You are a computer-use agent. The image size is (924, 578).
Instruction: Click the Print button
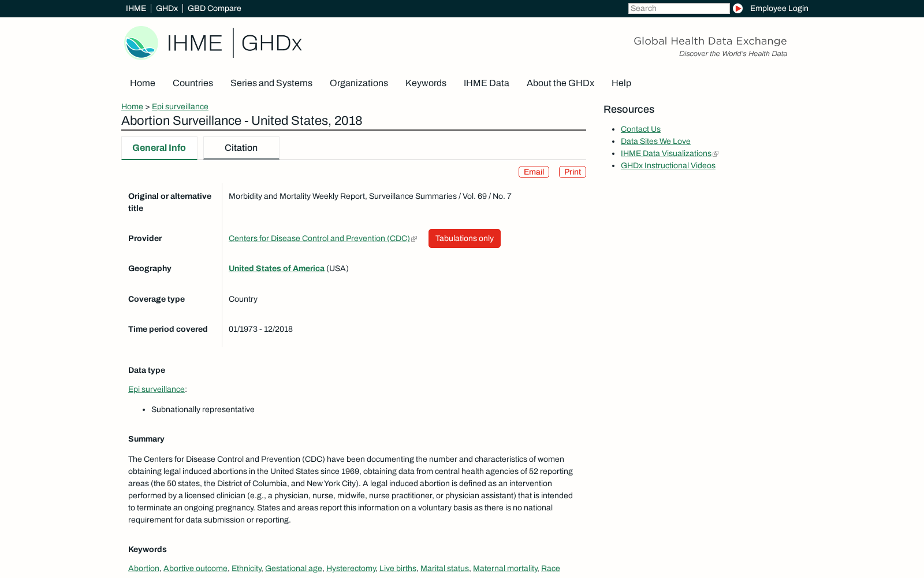572,172
